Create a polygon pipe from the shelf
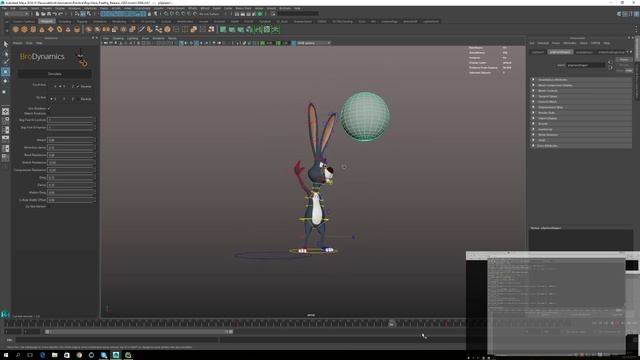The image size is (640, 360). [x=77, y=29]
